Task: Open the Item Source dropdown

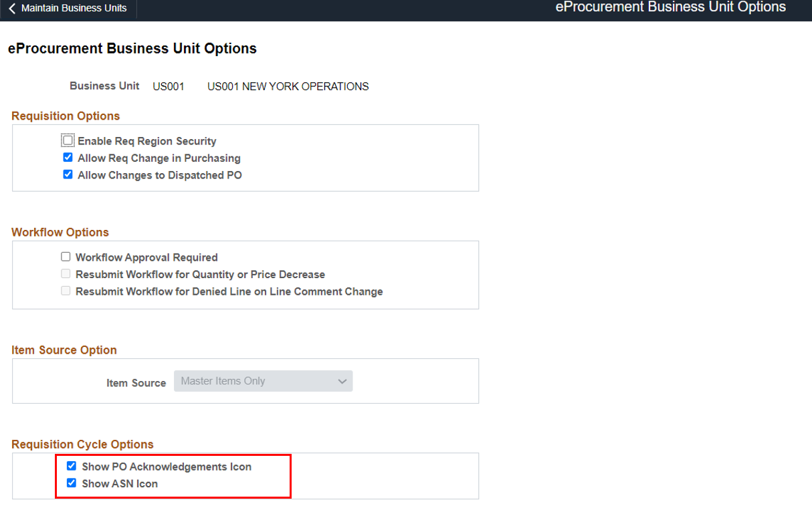Action: [x=263, y=381]
